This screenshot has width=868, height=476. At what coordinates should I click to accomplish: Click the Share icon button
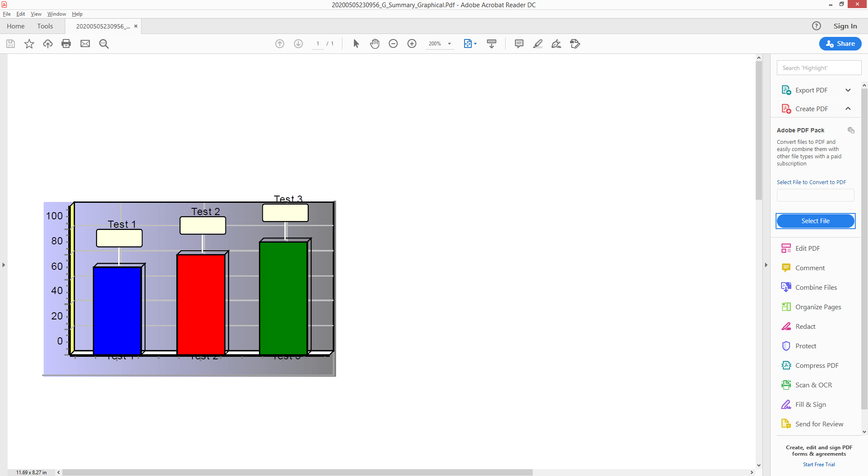[x=839, y=43]
